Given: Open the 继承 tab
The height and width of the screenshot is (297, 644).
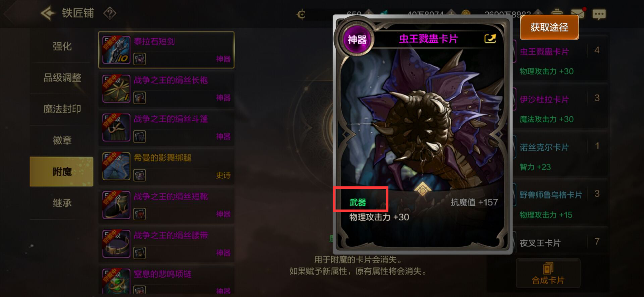Looking at the screenshot, I should click(62, 203).
